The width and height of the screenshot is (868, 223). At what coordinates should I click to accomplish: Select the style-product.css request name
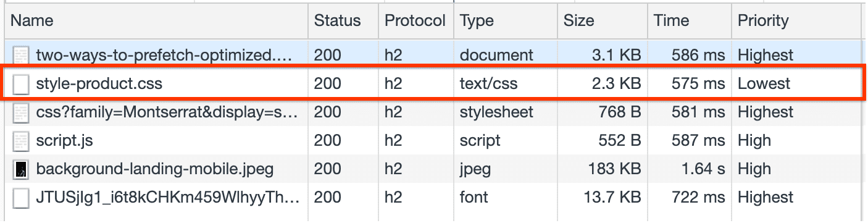coord(99,83)
